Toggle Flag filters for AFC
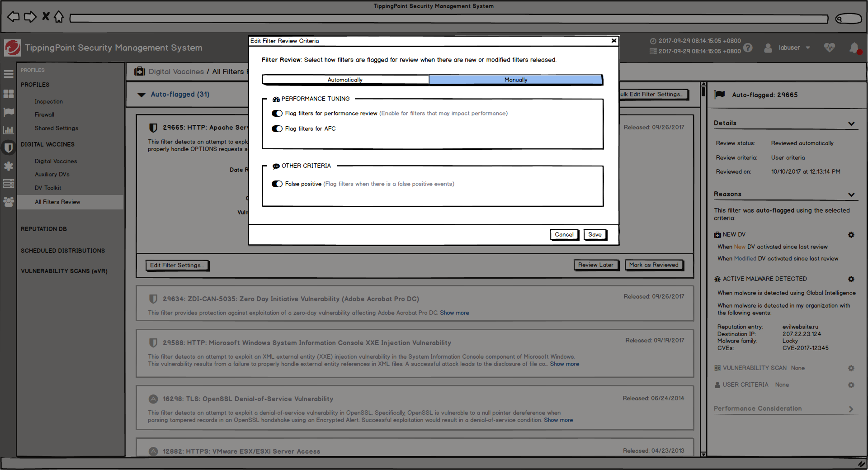This screenshot has width=868, height=470. 277,129
